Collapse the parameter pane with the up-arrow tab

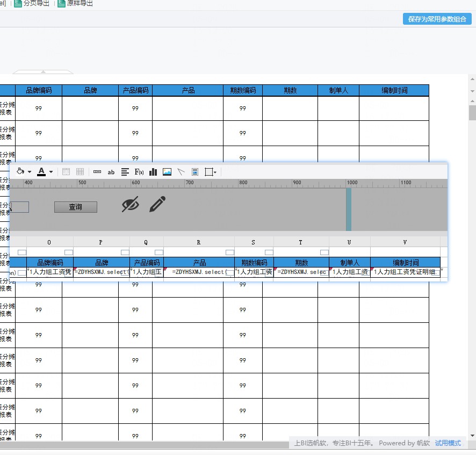[43, 72]
